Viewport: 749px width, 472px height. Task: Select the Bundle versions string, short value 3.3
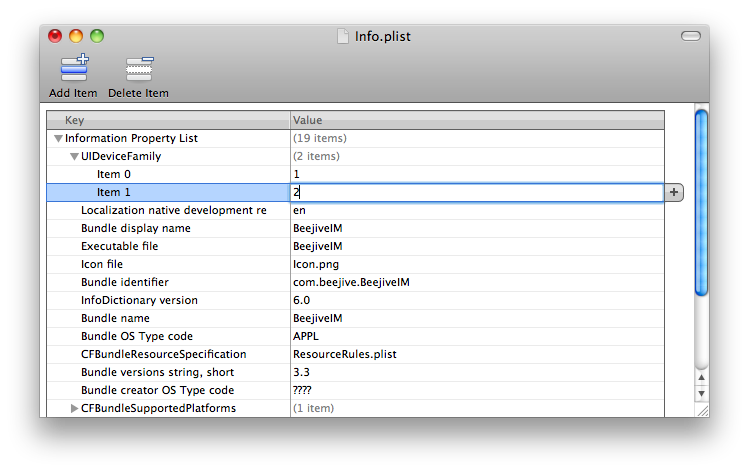301,372
